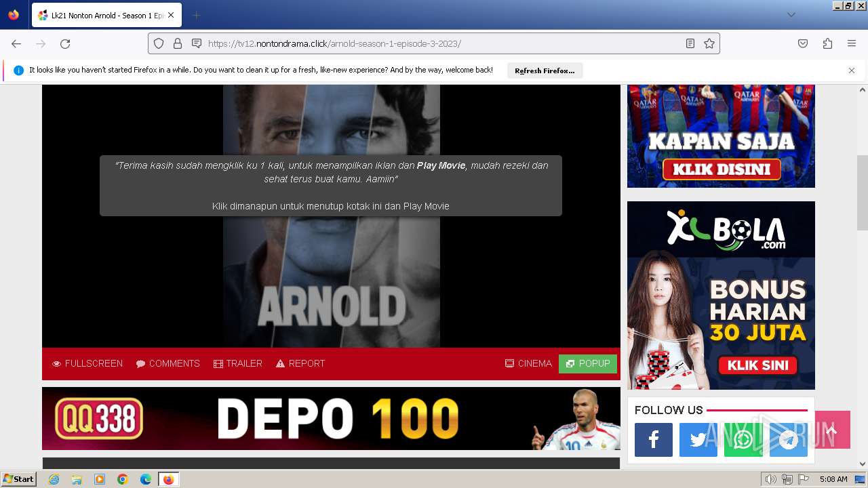868x488 pixels.
Task: Open the tracking protection shield icon
Action: pos(159,43)
